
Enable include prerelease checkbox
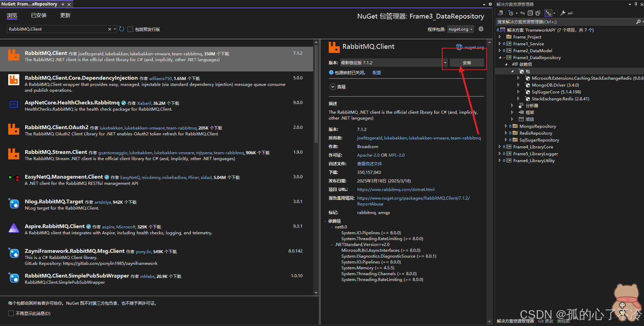(x=130, y=29)
